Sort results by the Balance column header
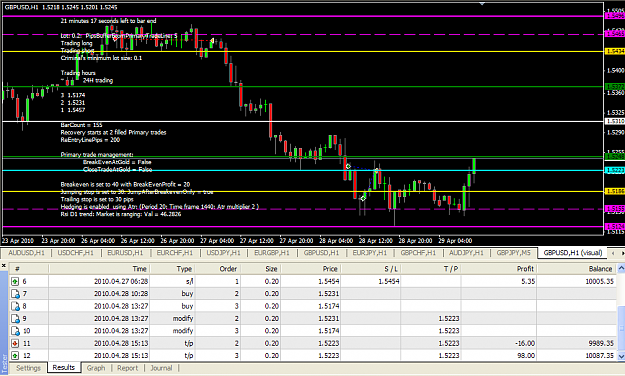 click(x=576, y=269)
